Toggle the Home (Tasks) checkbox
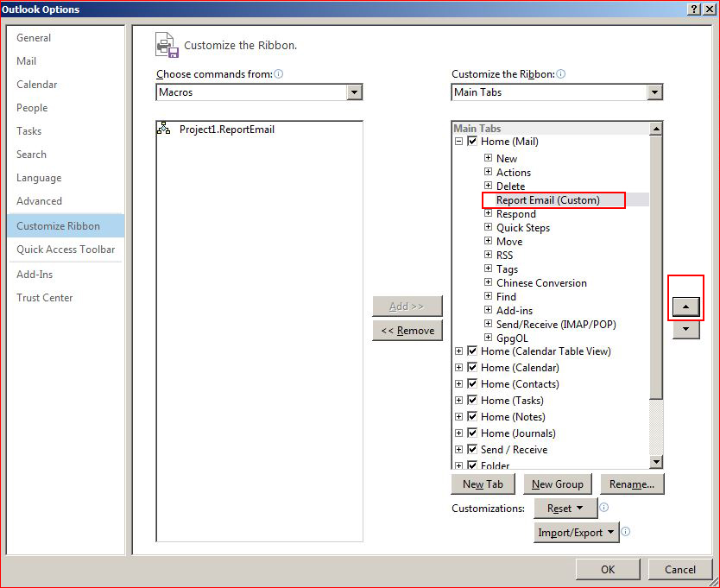Viewport: 720px width, 588px height. pos(472,400)
